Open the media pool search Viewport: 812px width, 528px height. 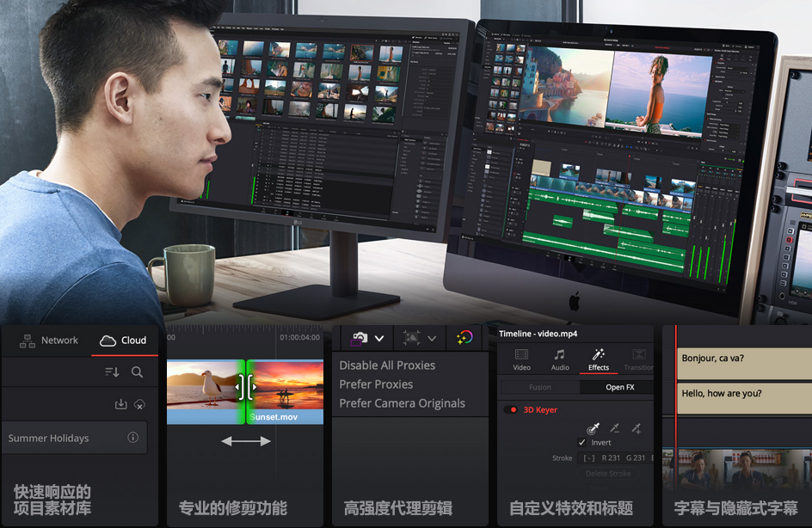(x=137, y=372)
